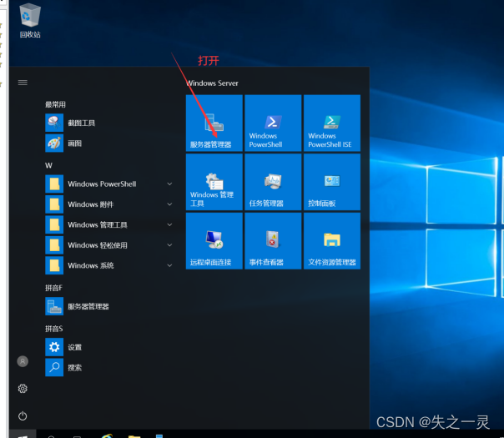
Task: Select the Windows 轻松使用 folder entry
Action: pyautogui.click(x=109, y=245)
